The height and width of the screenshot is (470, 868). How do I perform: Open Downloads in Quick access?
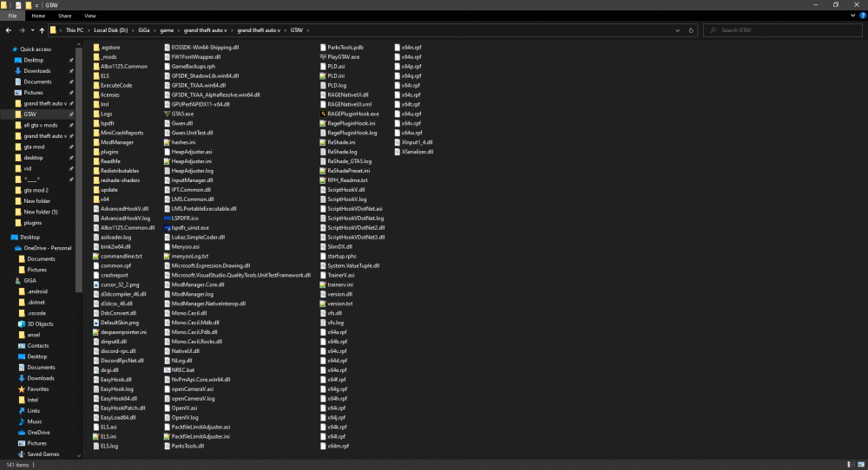(x=37, y=71)
